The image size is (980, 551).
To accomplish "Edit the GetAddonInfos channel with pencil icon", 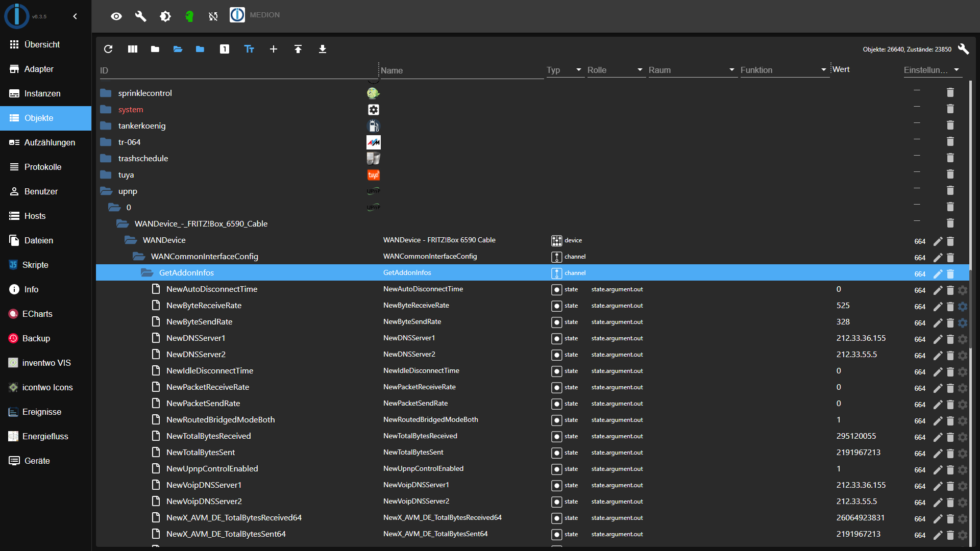I will (938, 274).
